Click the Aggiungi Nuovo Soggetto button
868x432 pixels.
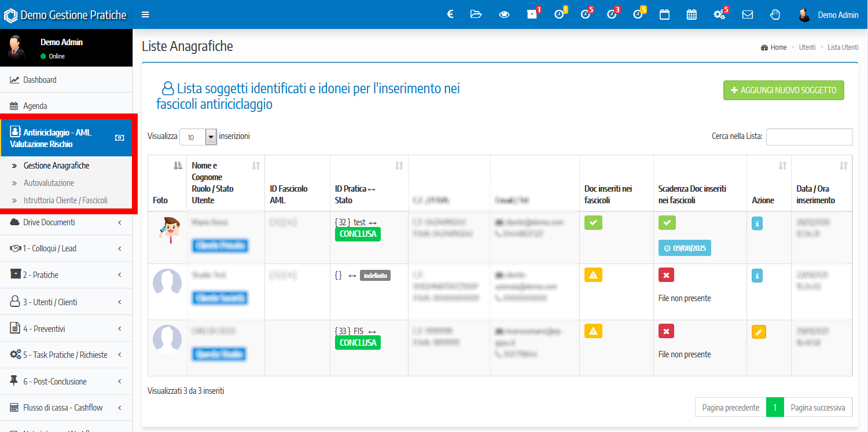click(x=784, y=90)
